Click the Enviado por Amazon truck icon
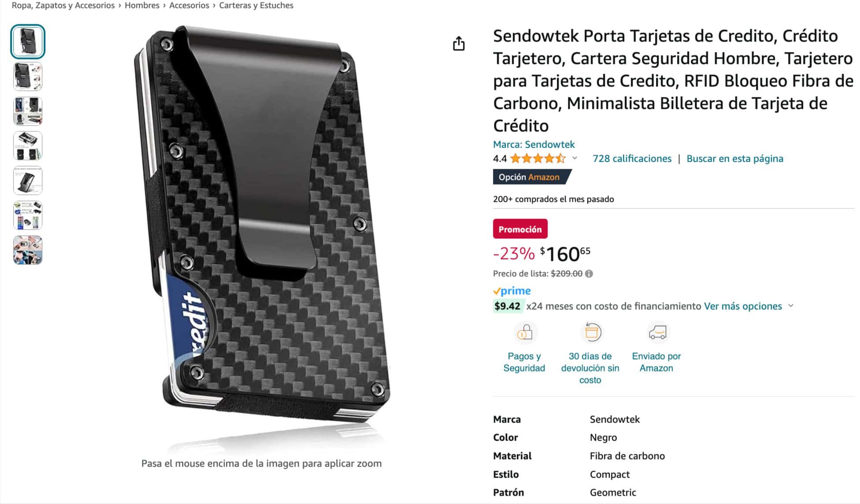Viewport: 860px width, 504px height. click(656, 333)
